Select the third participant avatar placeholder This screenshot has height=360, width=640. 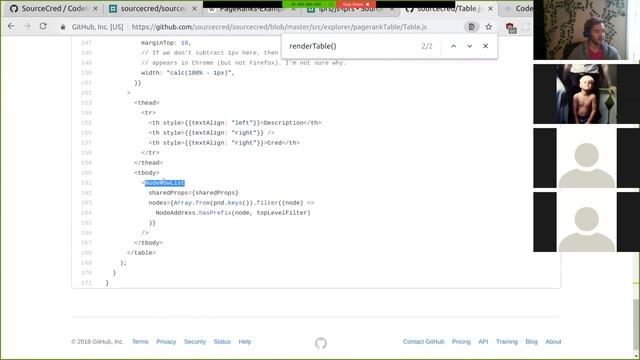tap(586, 158)
